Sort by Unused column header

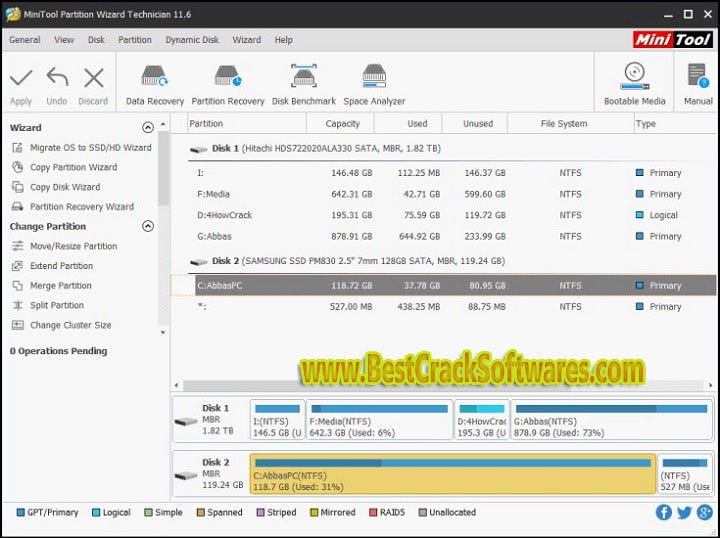475,124
